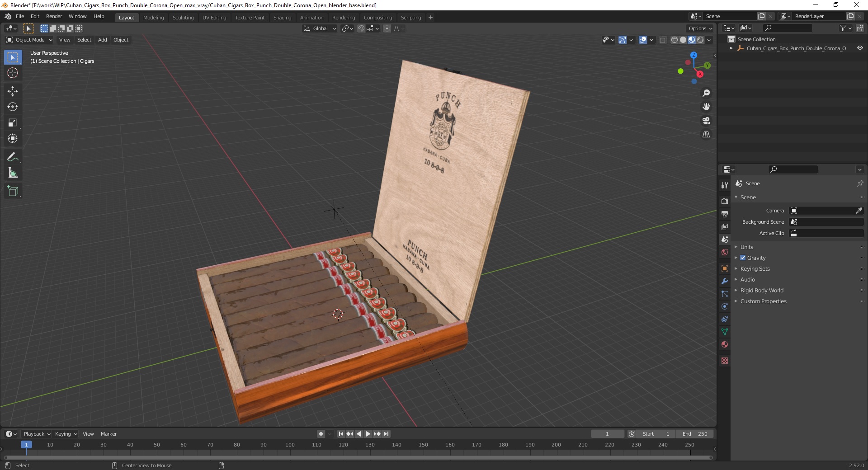Select the Annotate tool
Viewport: 868px width, 470px height.
[13, 157]
